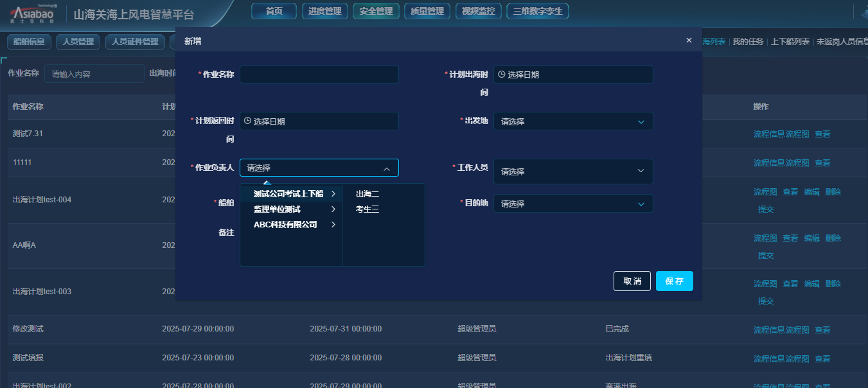Click 编辑 for 出海计划test-003

(812, 284)
